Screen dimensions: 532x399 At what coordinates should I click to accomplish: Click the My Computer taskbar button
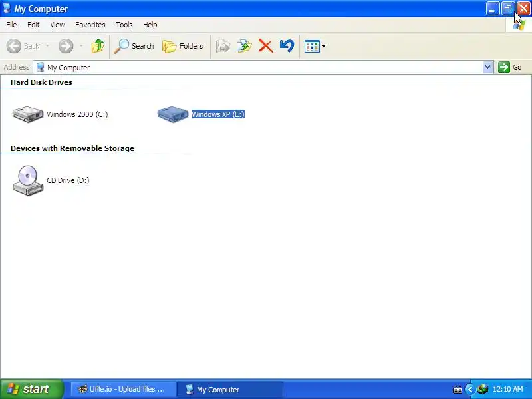230,389
